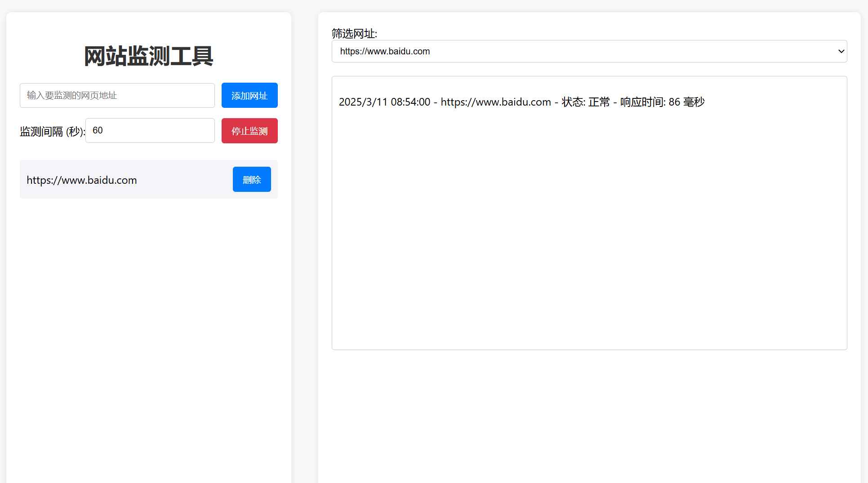The image size is (868, 483).
Task: Click the 2025/3/11 08:54:00 log timestamp
Action: (384, 102)
